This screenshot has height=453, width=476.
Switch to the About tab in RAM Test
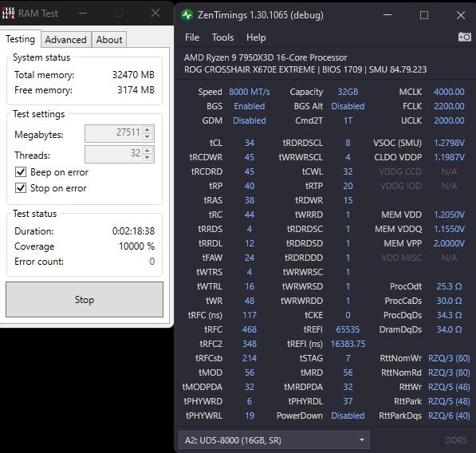(109, 39)
